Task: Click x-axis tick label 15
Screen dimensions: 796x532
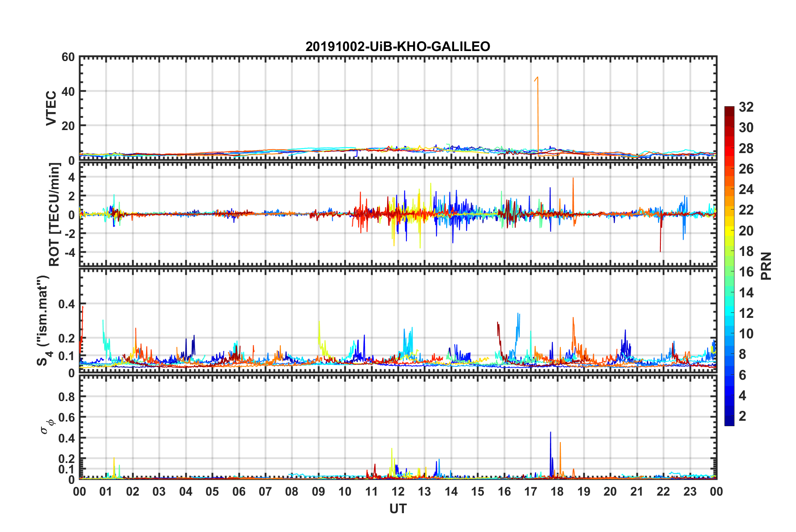Action: click(x=478, y=491)
